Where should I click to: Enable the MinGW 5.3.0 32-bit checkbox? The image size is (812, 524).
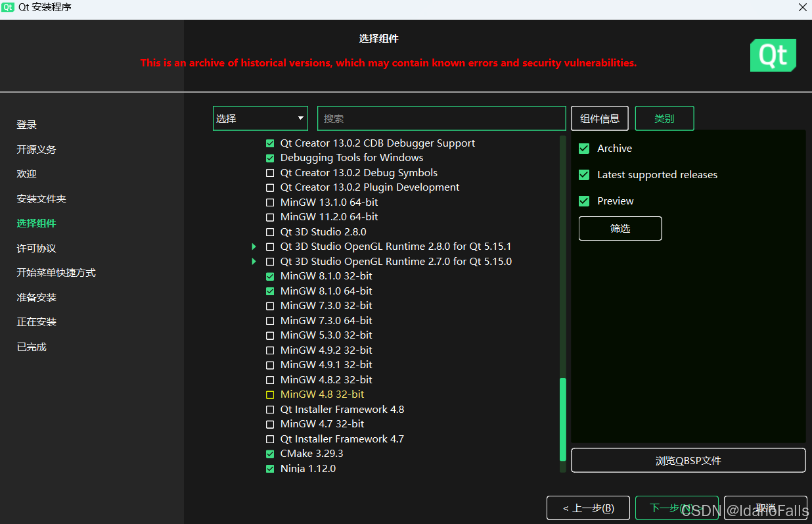[x=270, y=335]
